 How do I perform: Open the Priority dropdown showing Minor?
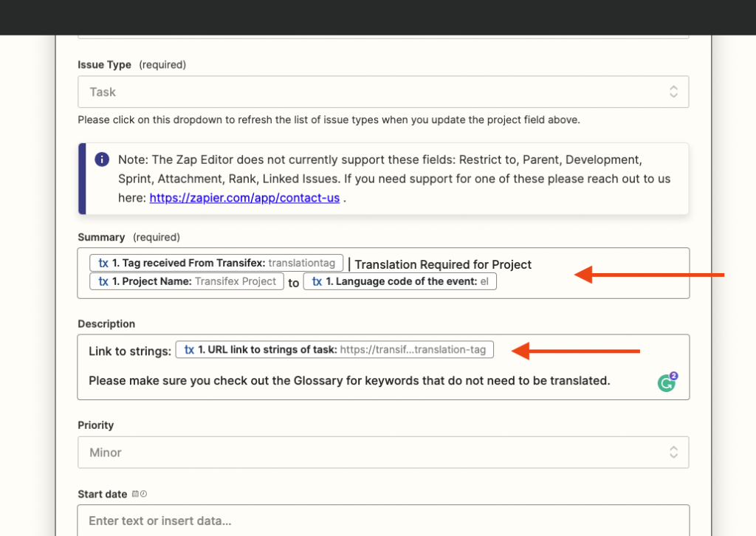click(x=383, y=452)
